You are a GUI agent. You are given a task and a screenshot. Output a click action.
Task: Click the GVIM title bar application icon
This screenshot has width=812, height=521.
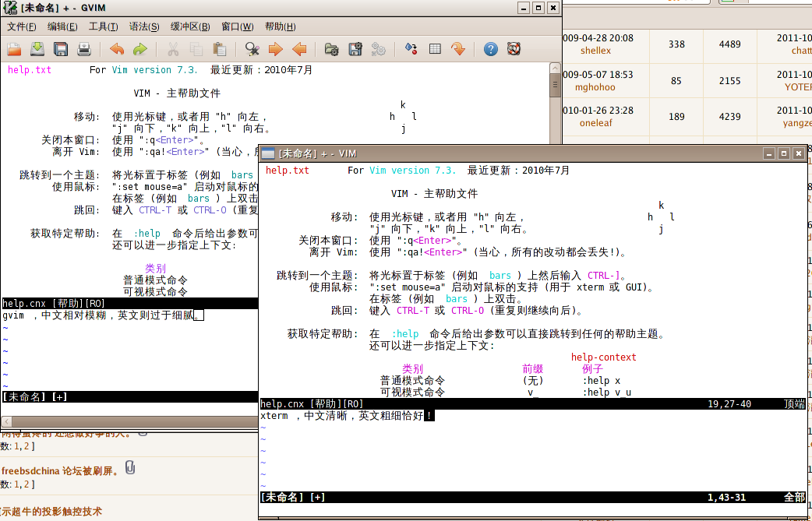(9, 8)
